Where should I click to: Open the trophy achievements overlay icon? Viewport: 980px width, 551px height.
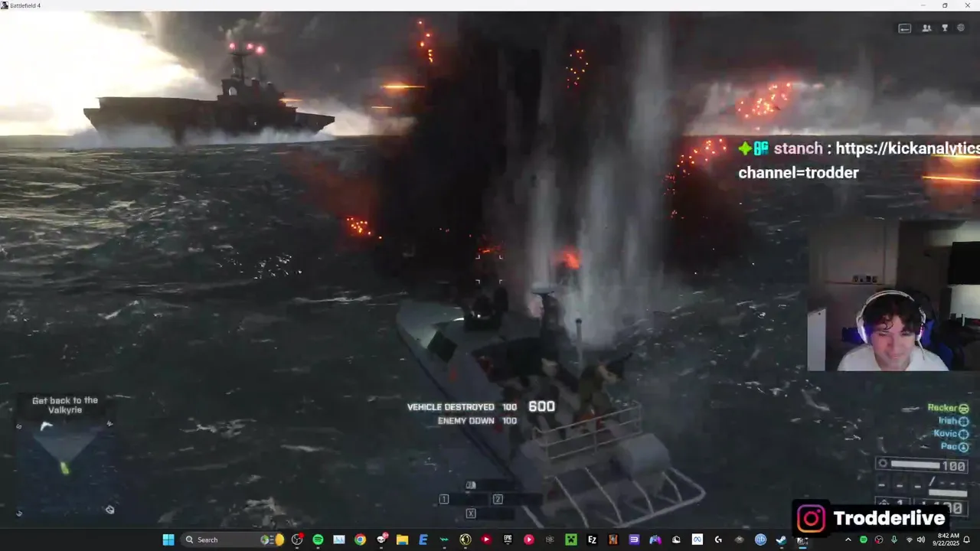(x=945, y=28)
